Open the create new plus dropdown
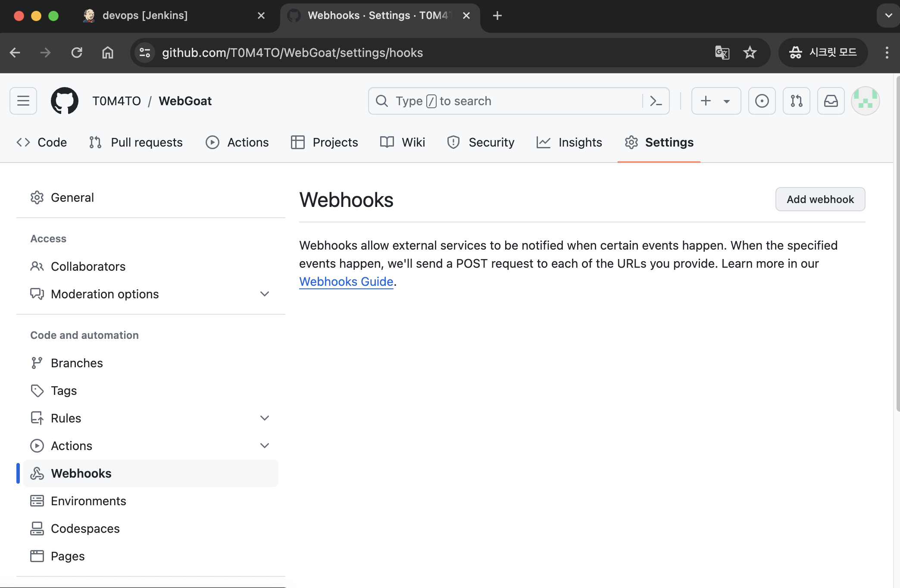Screen dimensions: 900x588 tap(716, 101)
